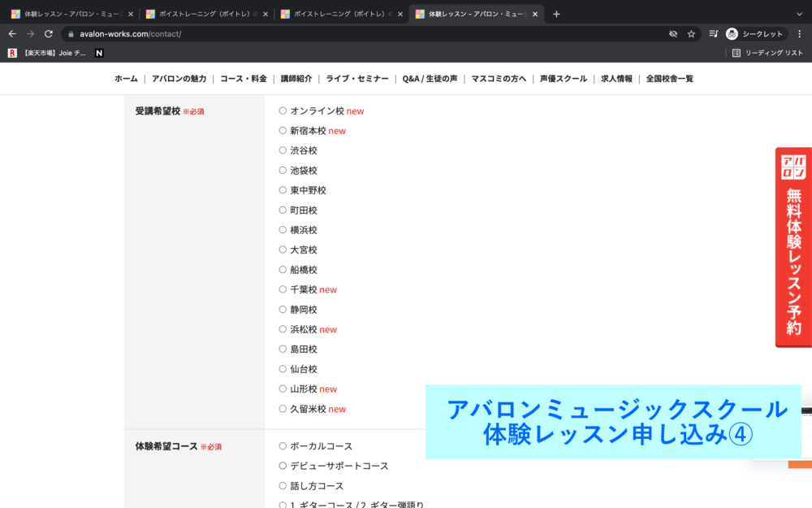Select the 町田校 radio button
This screenshot has height=508, width=812.
point(283,210)
